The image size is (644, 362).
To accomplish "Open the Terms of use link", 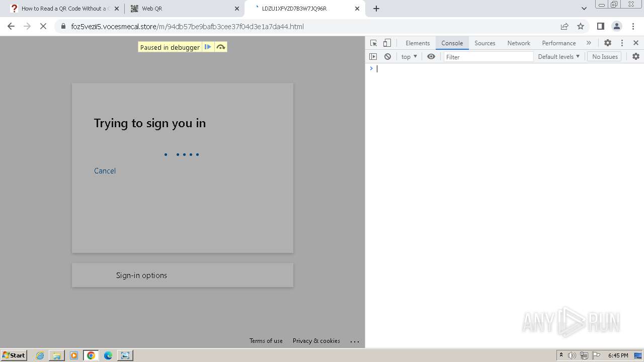I will coord(266,341).
